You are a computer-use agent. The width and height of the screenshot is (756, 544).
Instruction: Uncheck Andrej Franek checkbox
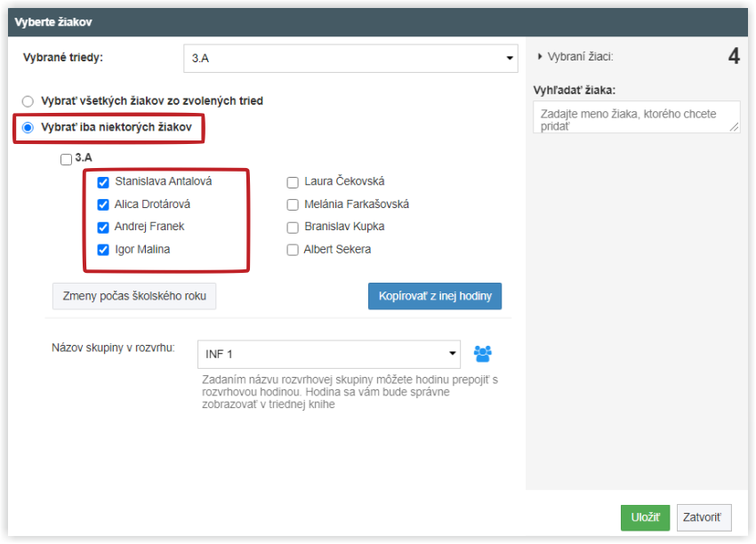point(103,227)
